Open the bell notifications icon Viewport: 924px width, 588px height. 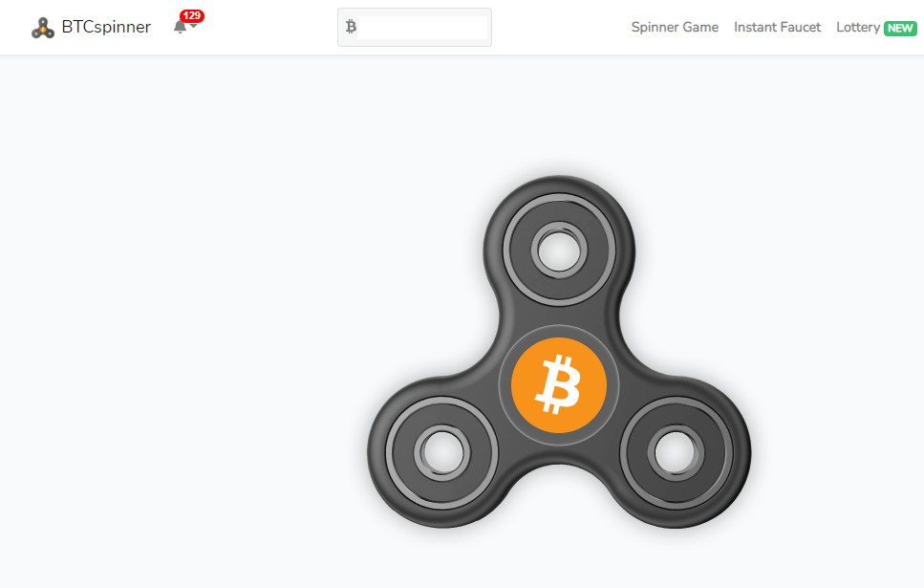[x=180, y=27]
